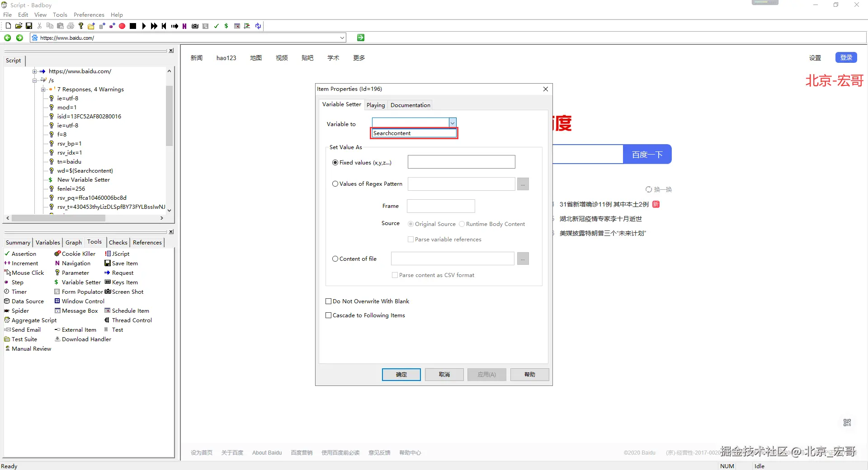This screenshot has height=470, width=868.
Task: Click the Play All fast-forward icon
Action: [154, 26]
